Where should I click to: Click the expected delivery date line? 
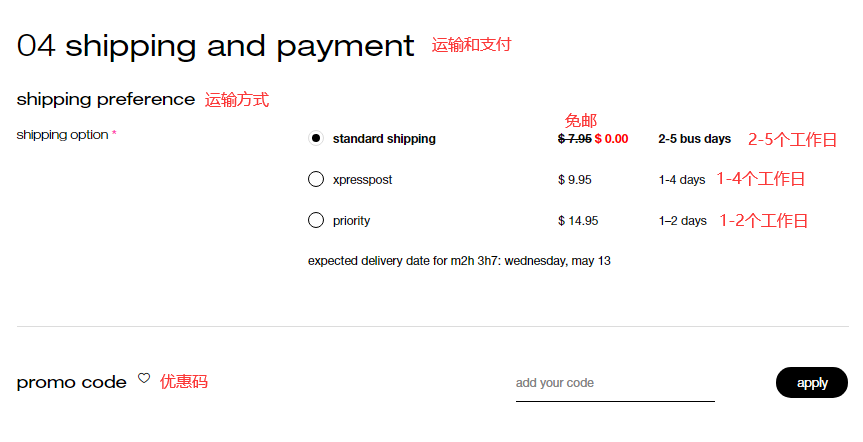tap(459, 261)
